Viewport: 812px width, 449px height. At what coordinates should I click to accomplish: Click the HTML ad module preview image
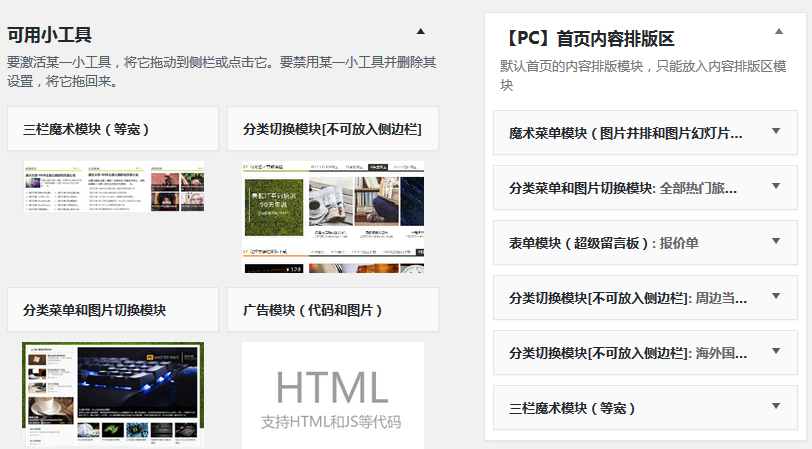pyautogui.click(x=332, y=395)
